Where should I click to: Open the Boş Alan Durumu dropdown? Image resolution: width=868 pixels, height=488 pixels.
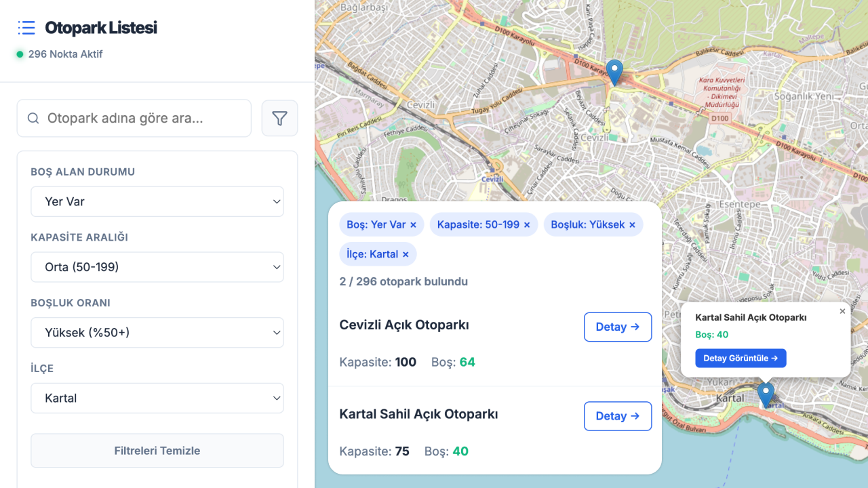pyautogui.click(x=157, y=202)
